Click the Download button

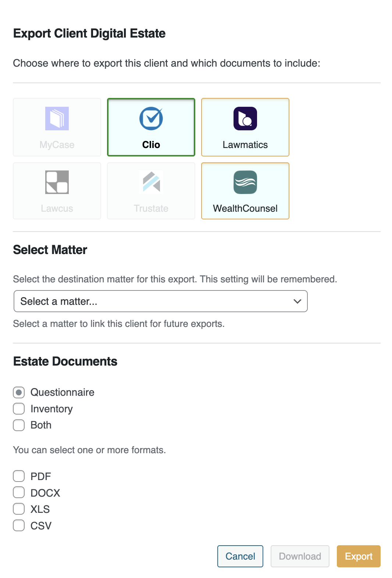tap(300, 556)
